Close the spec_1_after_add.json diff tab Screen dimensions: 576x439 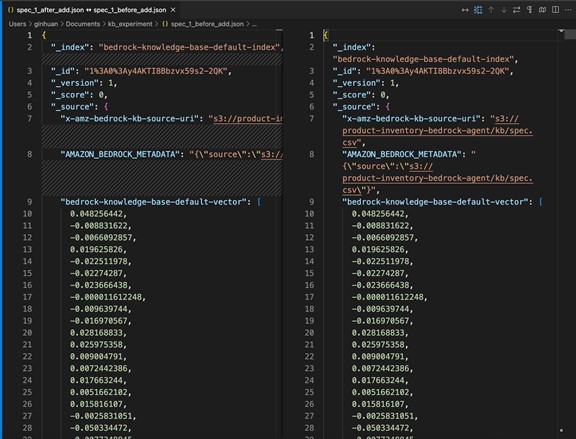(x=173, y=10)
